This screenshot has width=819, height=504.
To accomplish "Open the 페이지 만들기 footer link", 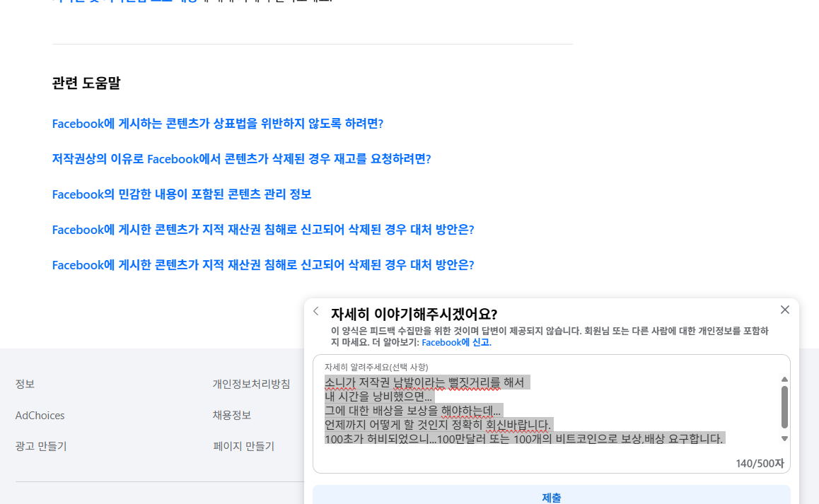I will (x=243, y=447).
